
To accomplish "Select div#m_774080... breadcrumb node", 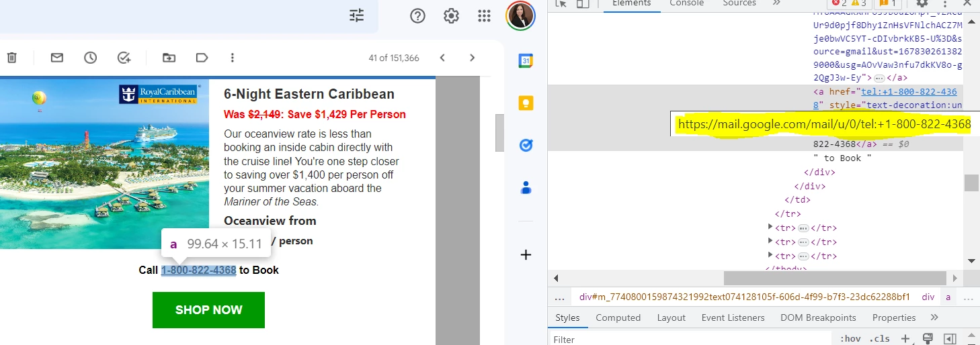I will (745, 297).
